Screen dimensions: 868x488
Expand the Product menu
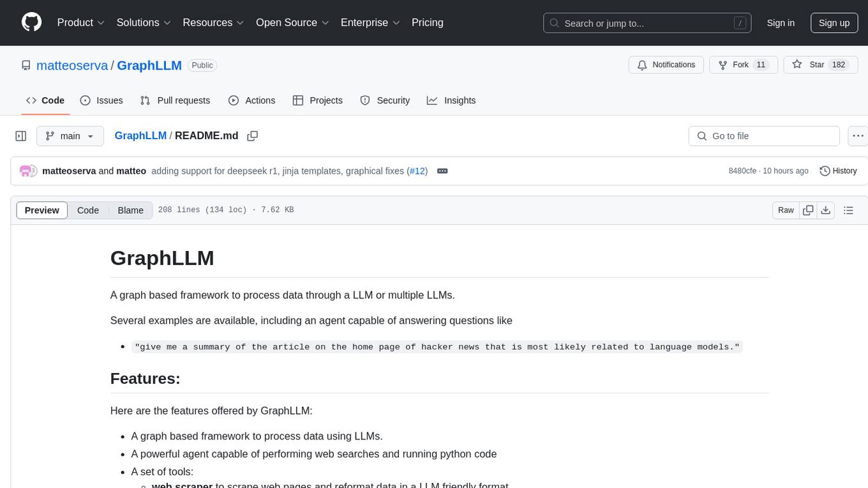81,22
